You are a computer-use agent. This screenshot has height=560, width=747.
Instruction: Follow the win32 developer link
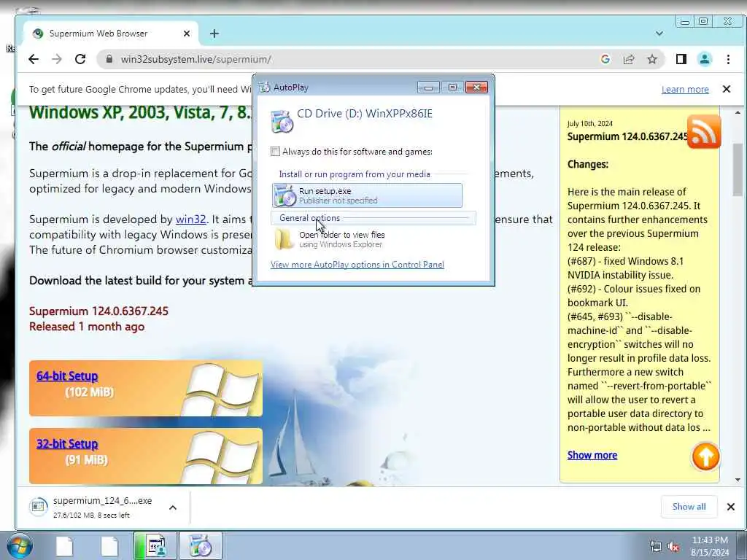click(x=190, y=219)
